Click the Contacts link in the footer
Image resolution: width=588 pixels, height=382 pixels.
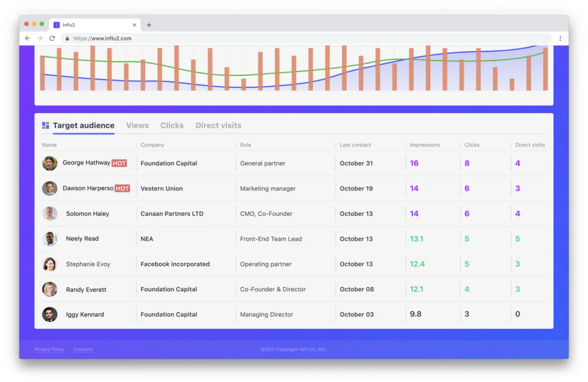83,349
